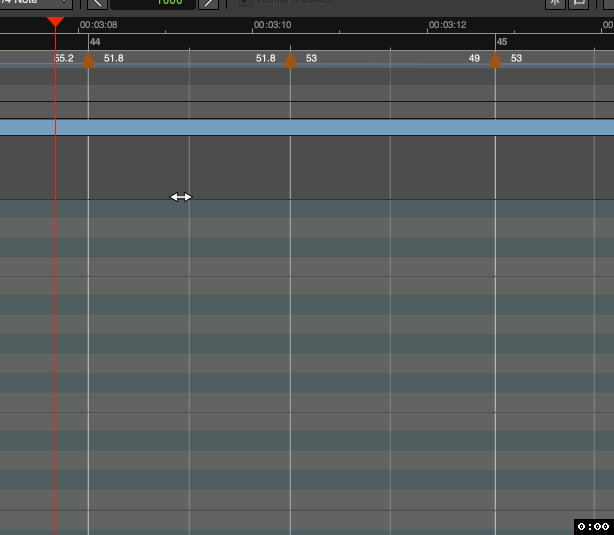This screenshot has width=614, height=535.
Task: Select the tempo marker at bar 45
Action: coord(495,60)
